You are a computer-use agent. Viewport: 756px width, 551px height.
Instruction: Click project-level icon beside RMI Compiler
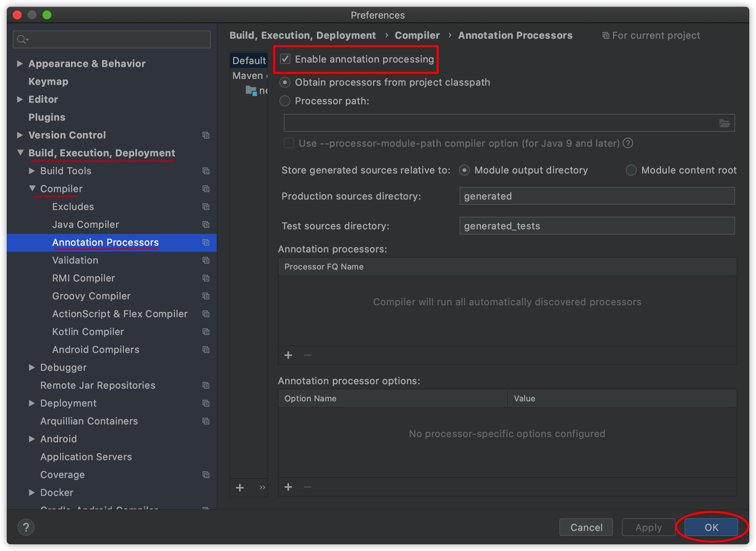(206, 278)
